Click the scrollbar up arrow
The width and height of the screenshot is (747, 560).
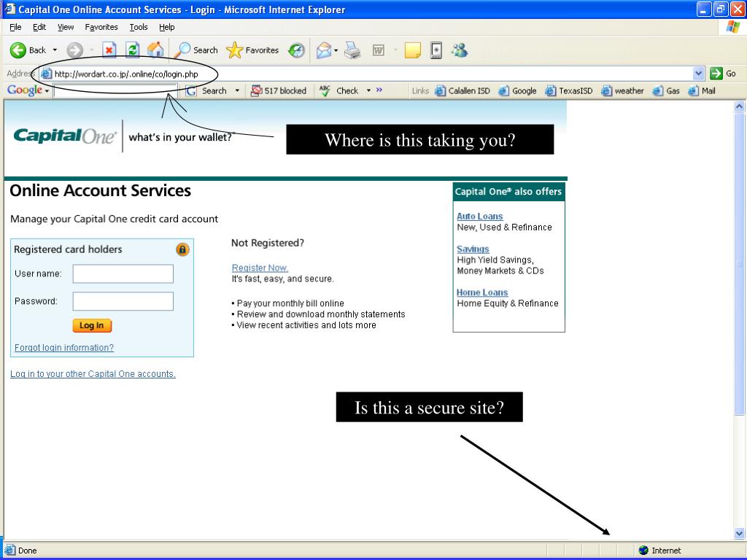coord(740,106)
